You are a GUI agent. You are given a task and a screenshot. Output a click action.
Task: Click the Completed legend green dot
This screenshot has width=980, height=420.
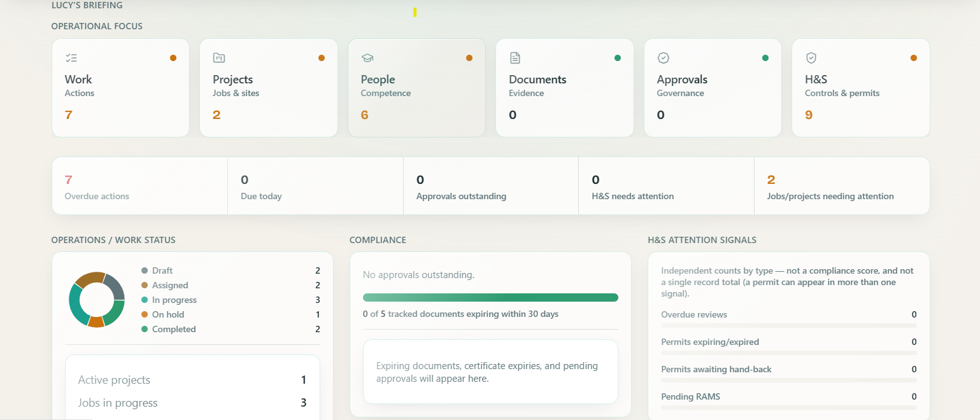(145, 329)
